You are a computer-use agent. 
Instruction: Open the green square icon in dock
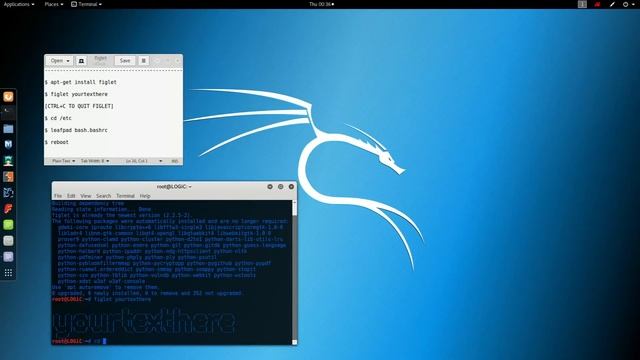(x=8, y=224)
